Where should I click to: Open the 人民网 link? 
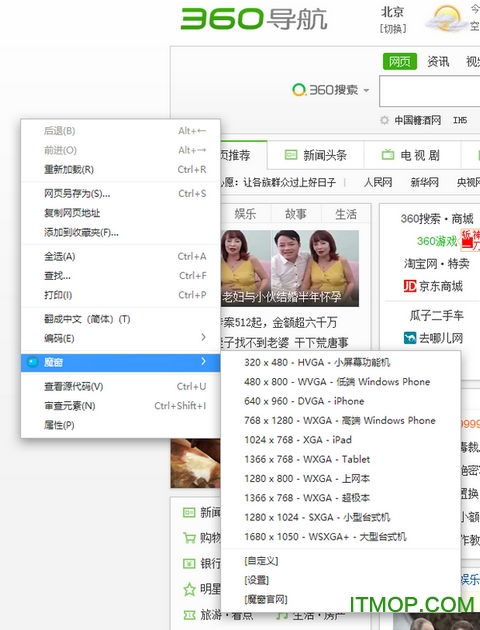(378, 182)
